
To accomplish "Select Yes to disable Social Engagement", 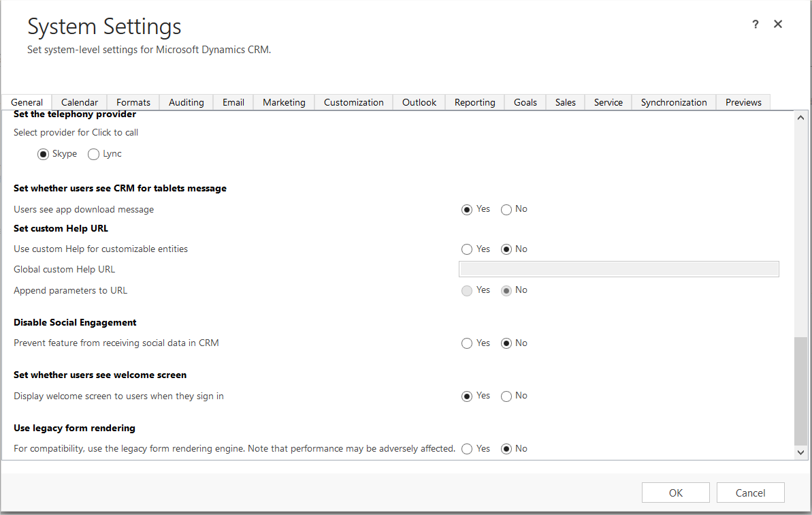I will click(467, 343).
